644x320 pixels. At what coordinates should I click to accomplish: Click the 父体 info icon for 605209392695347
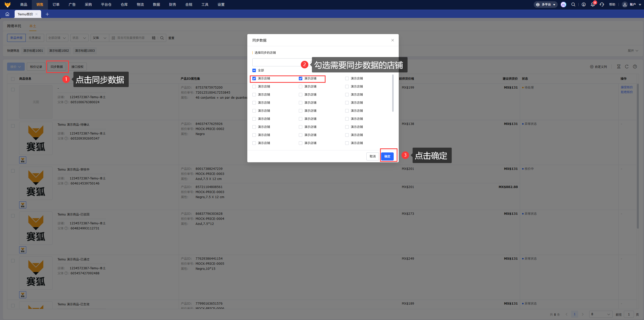(66, 139)
